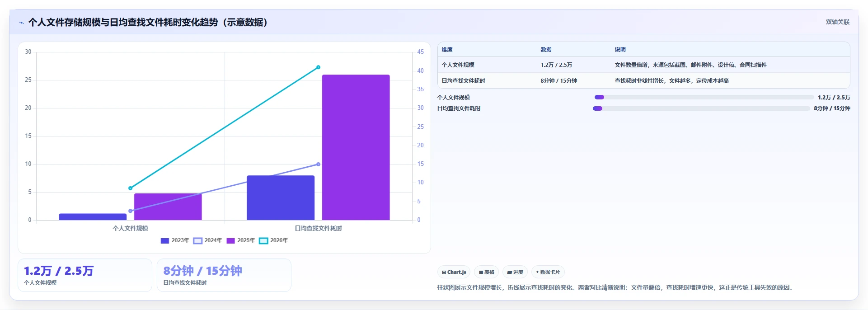Click the 双轴关联 label

838,22
